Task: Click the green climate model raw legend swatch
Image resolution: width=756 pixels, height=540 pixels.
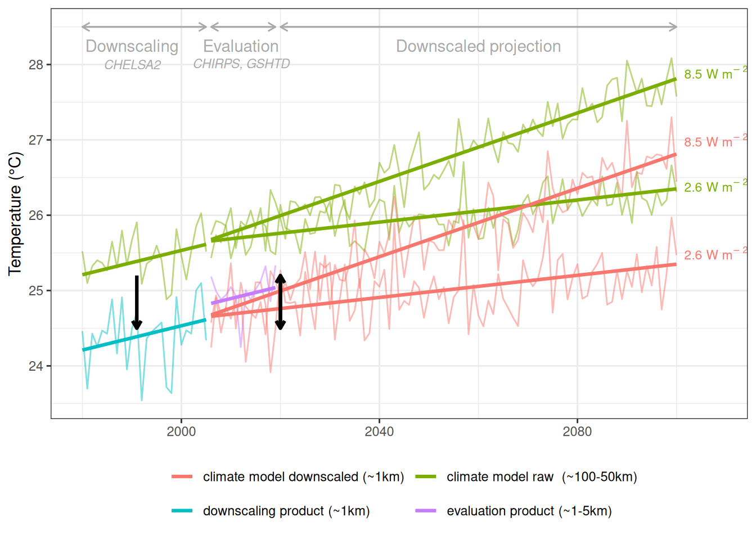Action: [x=426, y=477]
